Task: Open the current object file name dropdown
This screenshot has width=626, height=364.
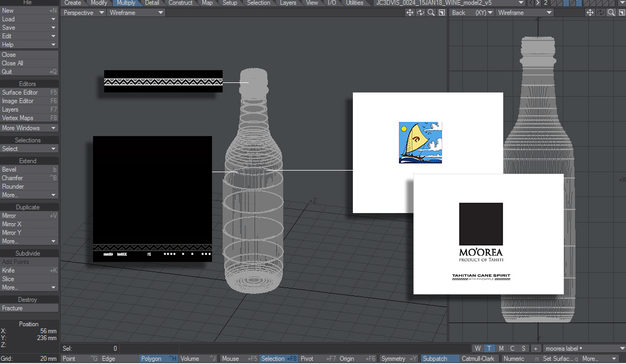Action: pos(450,3)
